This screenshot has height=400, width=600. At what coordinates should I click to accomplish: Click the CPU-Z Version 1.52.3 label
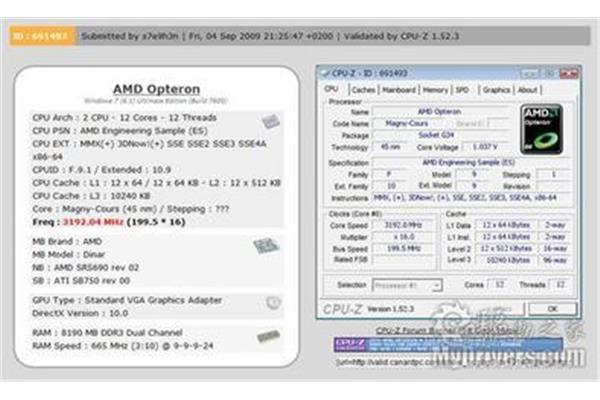(x=390, y=309)
